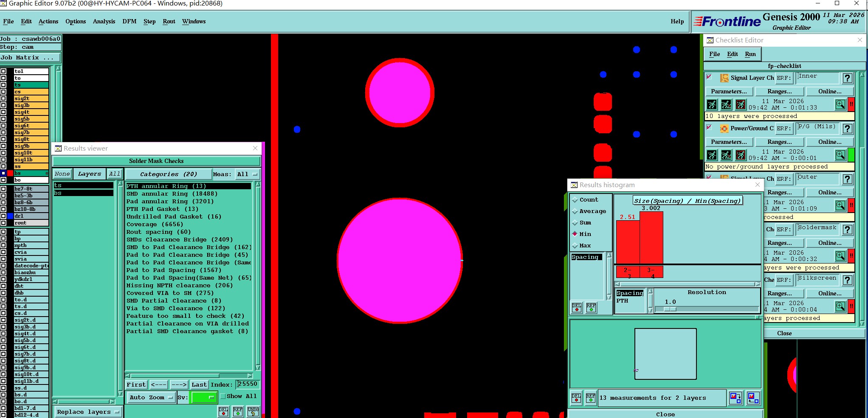Open magnifier results for Soldermask check
The image size is (868, 418).
point(840,256)
